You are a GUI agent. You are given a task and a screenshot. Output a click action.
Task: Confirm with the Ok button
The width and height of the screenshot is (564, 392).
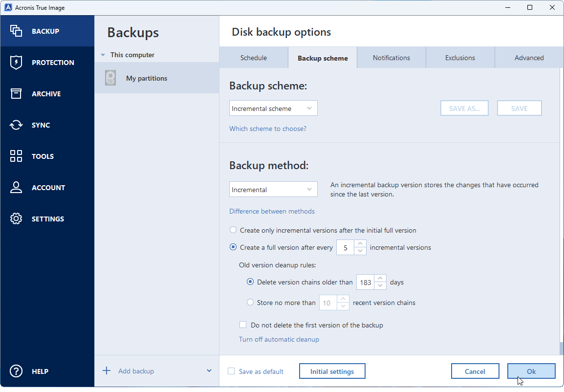(x=531, y=371)
